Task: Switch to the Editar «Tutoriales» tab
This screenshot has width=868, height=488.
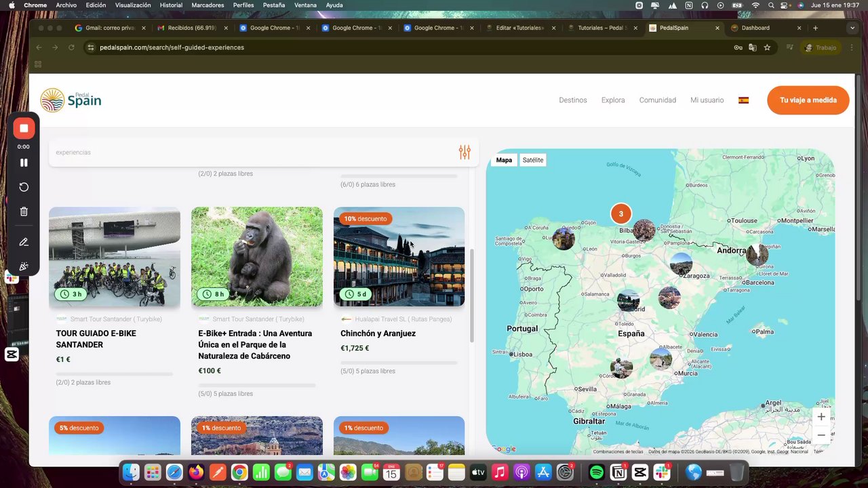Action: 521,28
